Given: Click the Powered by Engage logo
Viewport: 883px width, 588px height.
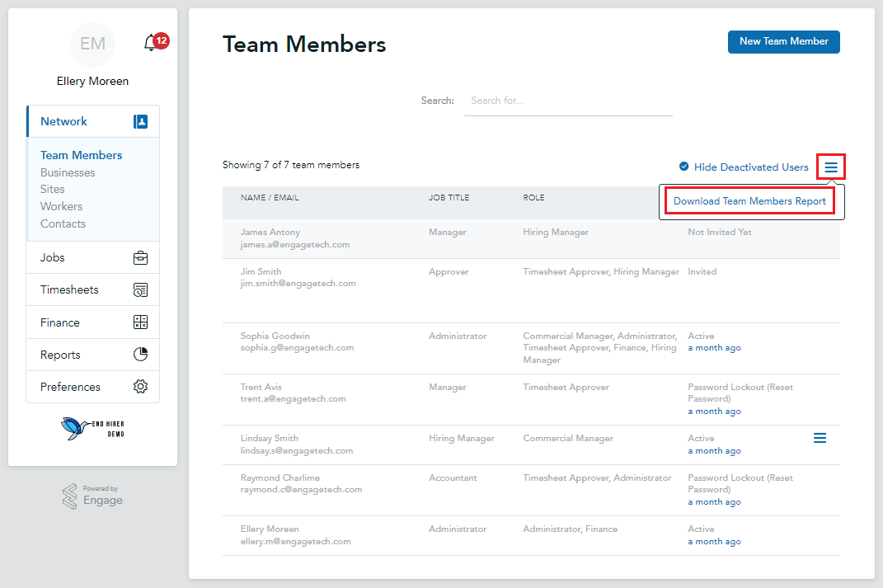Looking at the screenshot, I should coord(92,496).
